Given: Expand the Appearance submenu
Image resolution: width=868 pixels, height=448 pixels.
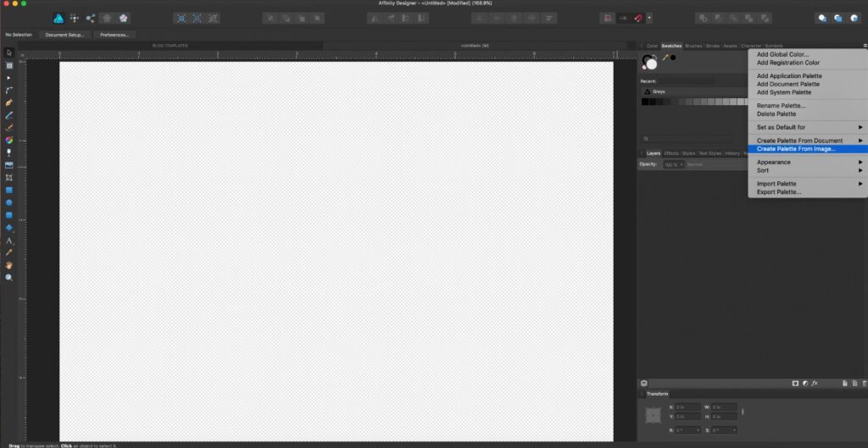Looking at the screenshot, I should tap(808, 162).
